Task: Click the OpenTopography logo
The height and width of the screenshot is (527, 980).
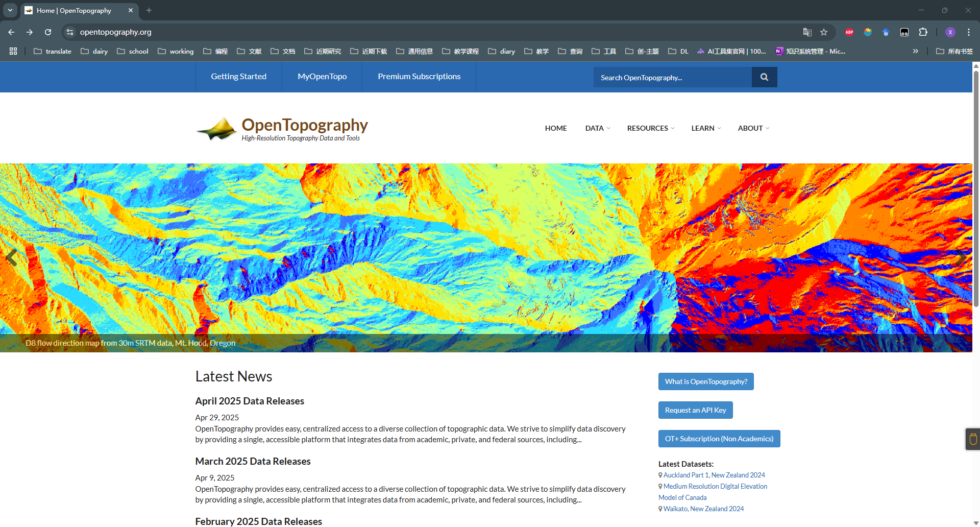Action: pyautogui.click(x=282, y=129)
